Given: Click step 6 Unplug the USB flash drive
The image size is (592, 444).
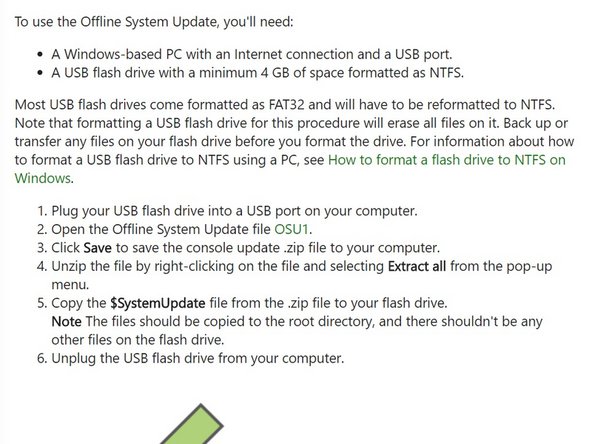Looking at the screenshot, I should click(197, 358).
